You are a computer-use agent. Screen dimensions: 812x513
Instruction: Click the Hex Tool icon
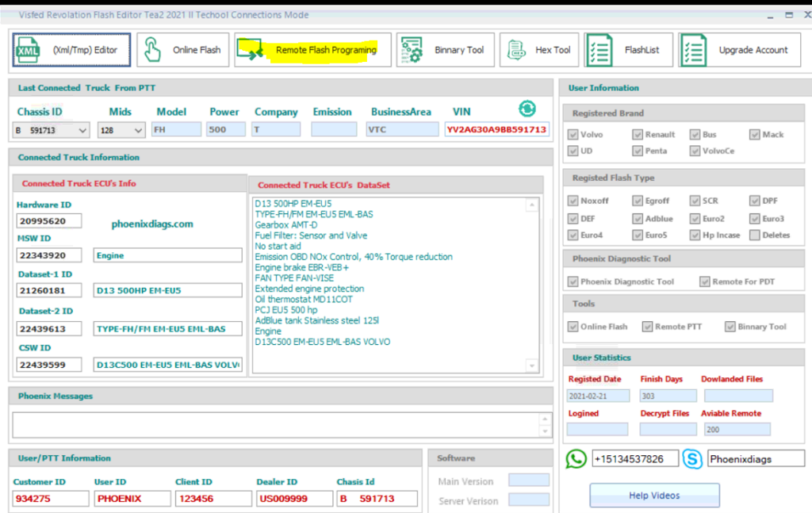pos(516,50)
